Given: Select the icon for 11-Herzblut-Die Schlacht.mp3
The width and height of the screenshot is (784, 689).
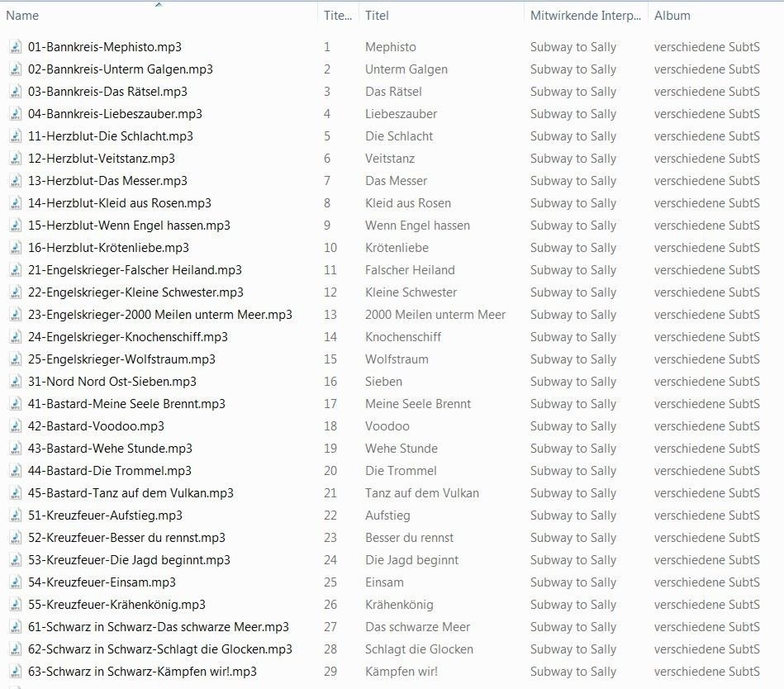Looking at the screenshot, I should (x=16, y=136).
